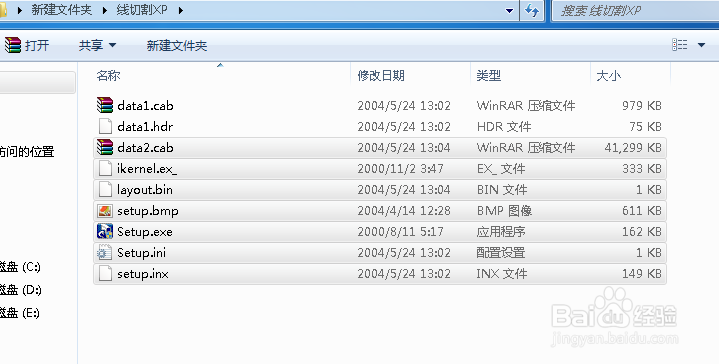Open address bar history dropdown arrow

point(509,11)
